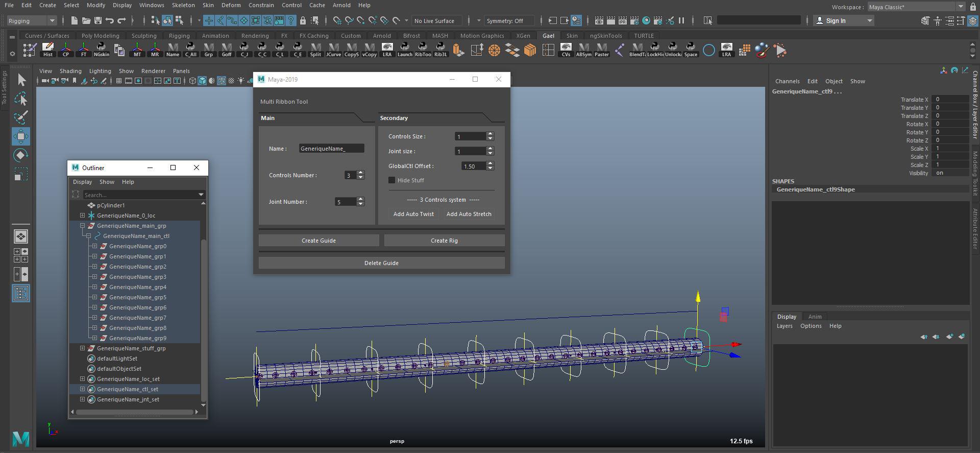
Task: Click the Lasso select tool
Action: [x=21, y=99]
